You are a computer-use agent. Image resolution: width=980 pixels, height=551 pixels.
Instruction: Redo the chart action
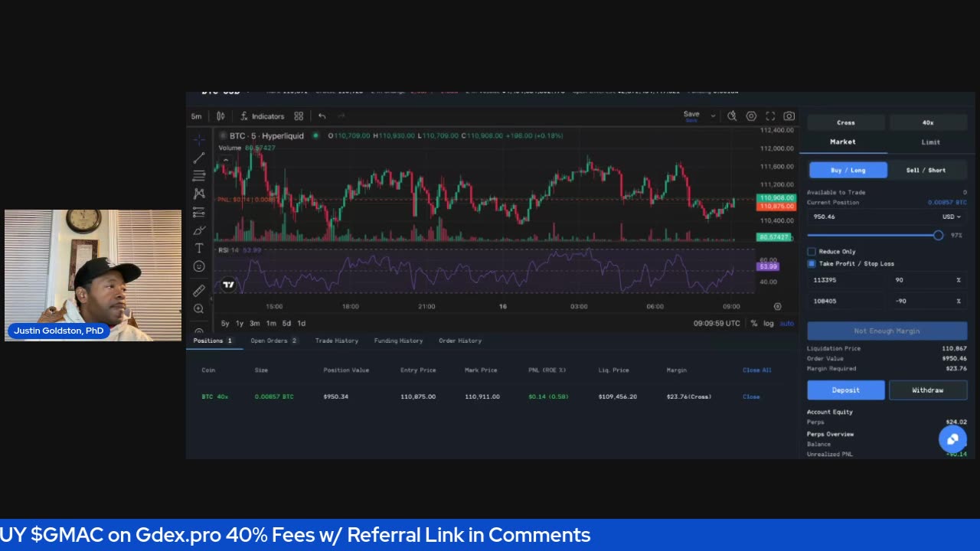coord(341,116)
